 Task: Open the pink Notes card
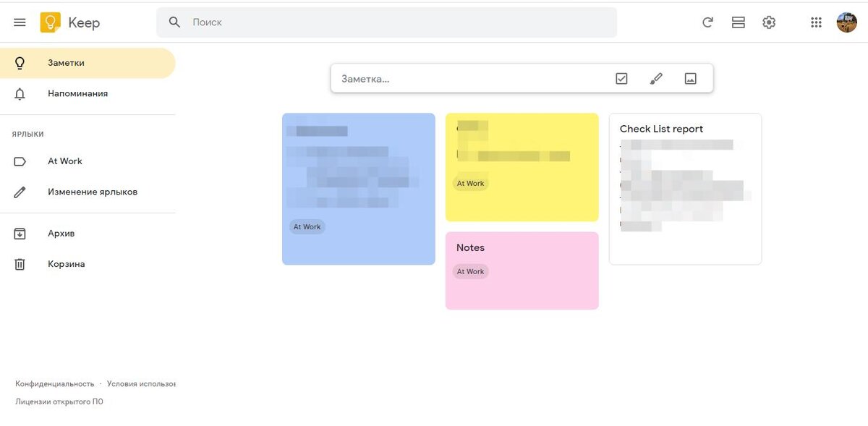click(522, 270)
